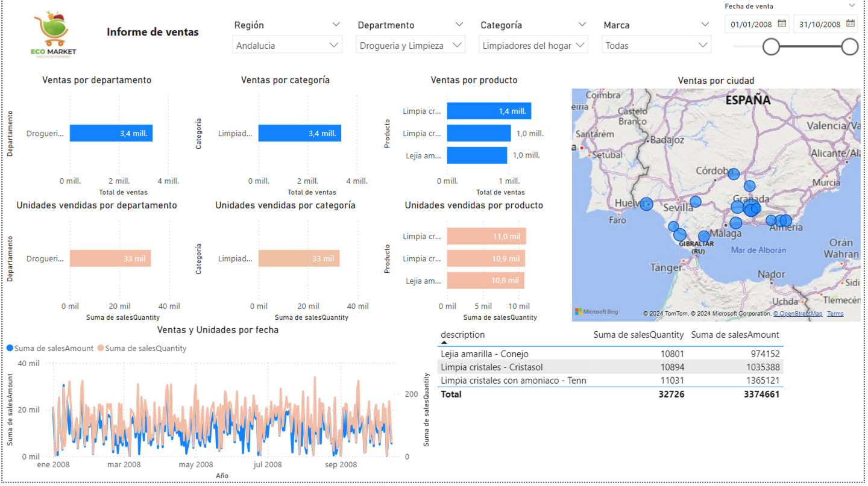
Task: Click the map bubble near Huelva
Action: click(x=646, y=204)
